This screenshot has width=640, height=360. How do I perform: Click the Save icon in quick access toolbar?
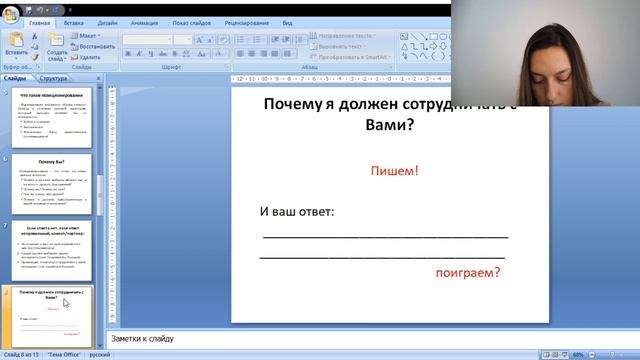click(29, 10)
